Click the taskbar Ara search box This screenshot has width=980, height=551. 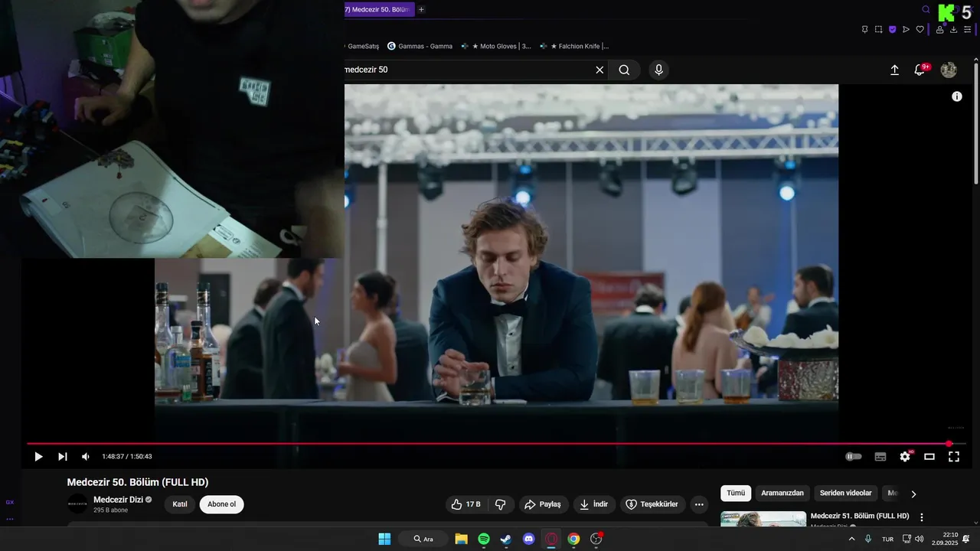coord(423,539)
